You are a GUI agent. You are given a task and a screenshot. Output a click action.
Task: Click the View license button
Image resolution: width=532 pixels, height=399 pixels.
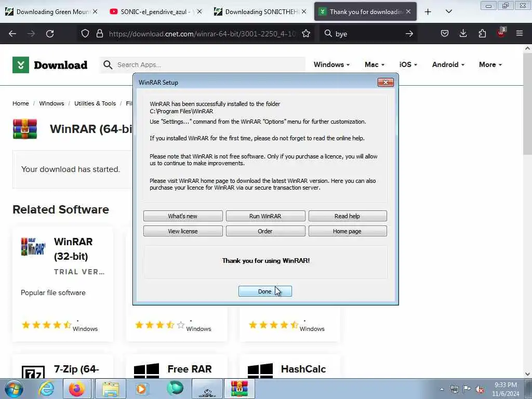(183, 231)
